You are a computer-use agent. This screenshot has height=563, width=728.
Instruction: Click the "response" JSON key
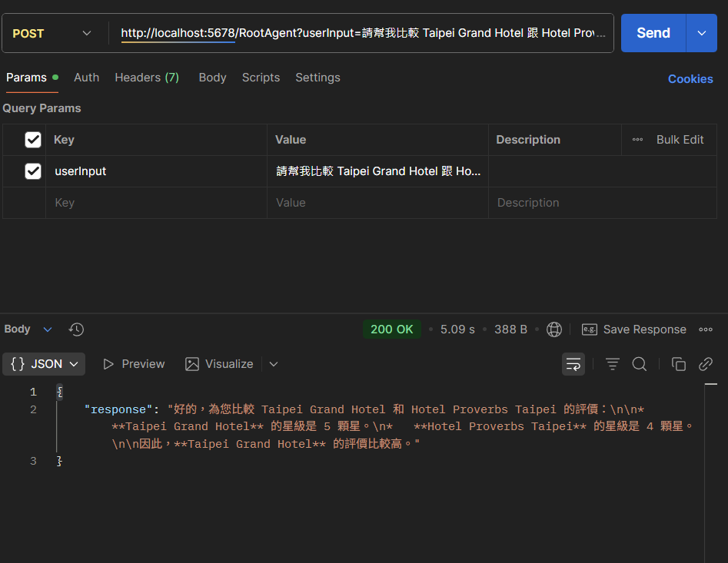click(118, 409)
